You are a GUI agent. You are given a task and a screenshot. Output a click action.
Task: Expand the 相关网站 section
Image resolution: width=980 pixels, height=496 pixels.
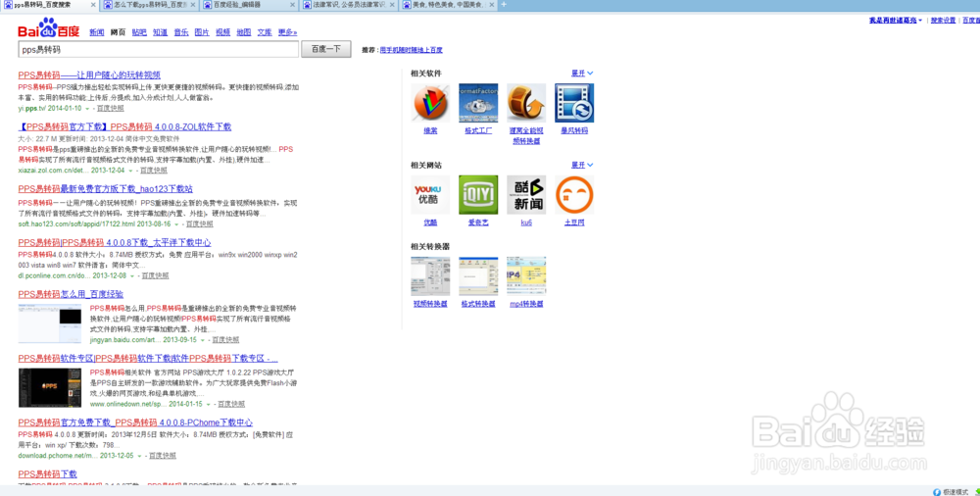pyautogui.click(x=582, y=165)
